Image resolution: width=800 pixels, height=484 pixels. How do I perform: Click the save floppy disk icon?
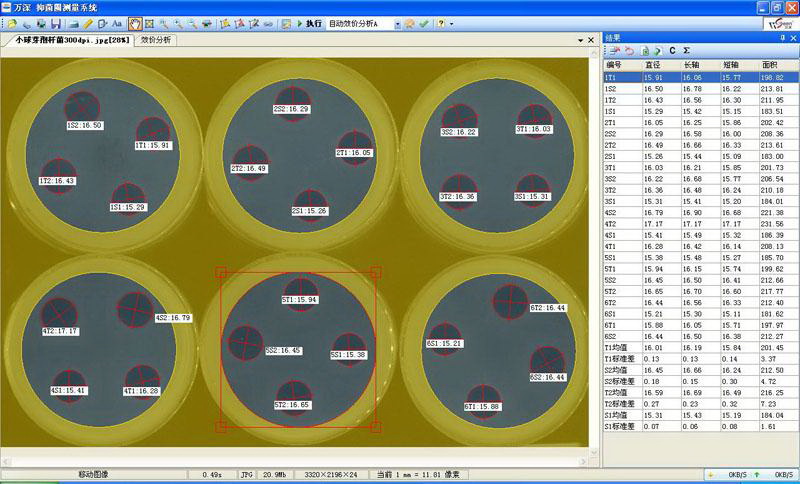point(56,22)
